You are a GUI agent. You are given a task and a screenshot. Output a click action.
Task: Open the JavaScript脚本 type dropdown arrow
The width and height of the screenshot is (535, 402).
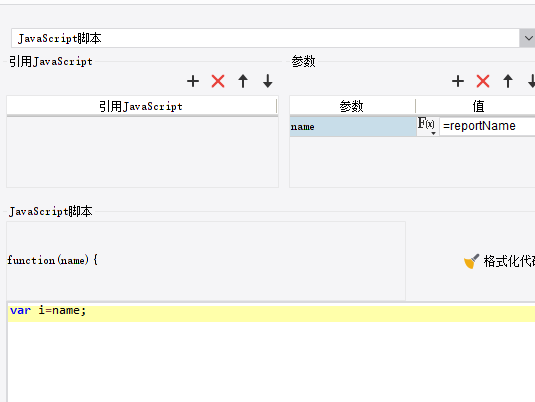[528, 38]
